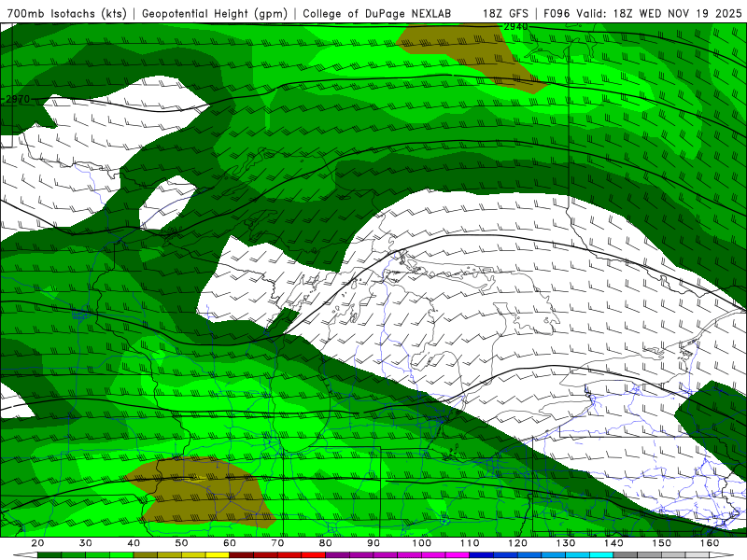Click the '130' color bar label

pos(566,543)
